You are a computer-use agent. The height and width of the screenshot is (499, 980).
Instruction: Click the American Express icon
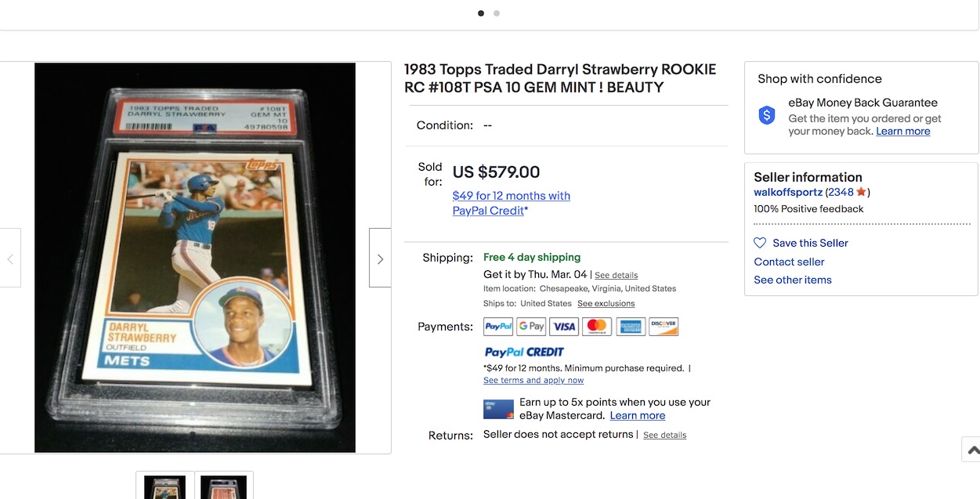[631, 327]
